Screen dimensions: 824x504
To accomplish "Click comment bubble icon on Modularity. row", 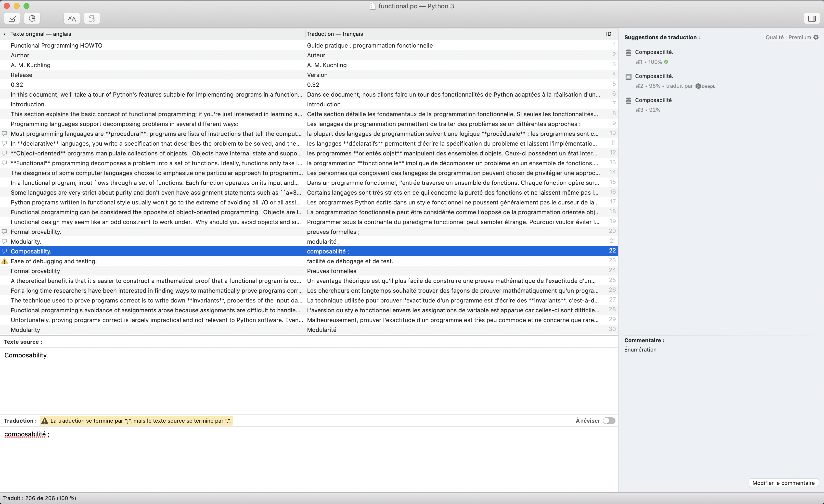I will point(5,241).
